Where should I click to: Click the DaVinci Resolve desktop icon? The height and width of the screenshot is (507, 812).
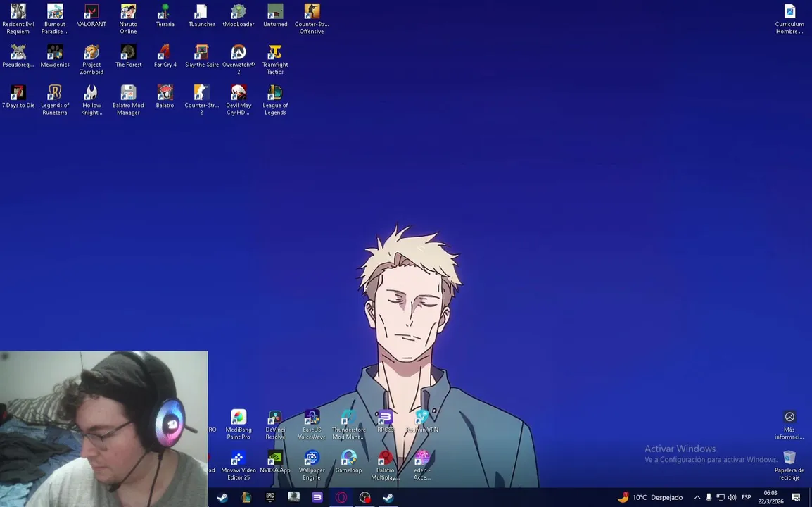pyautogui.click(x=276, y=424)
